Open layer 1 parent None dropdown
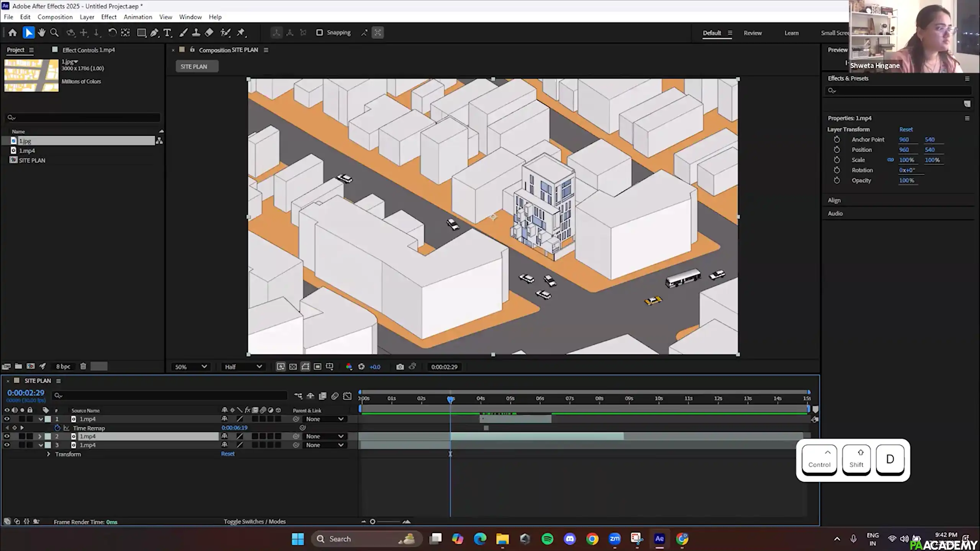 324,419
